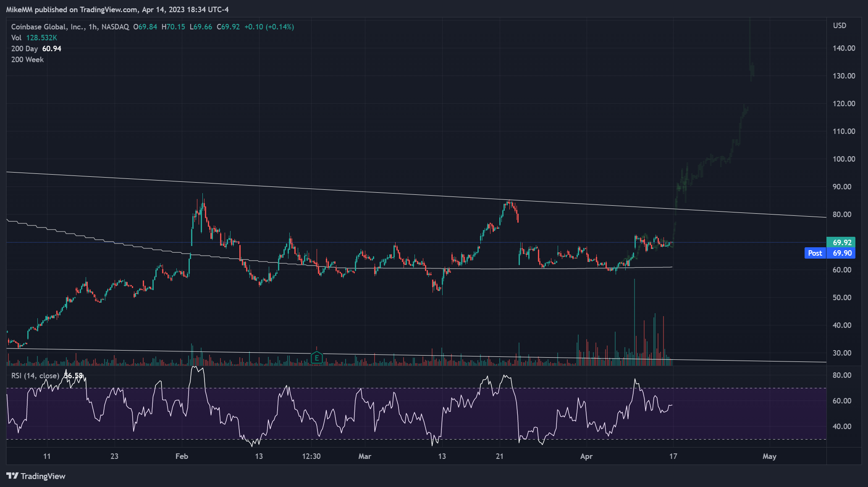Click the 100.00 price axis label
This screenshot has height=487, width=868.
click(x=844, y=159)
